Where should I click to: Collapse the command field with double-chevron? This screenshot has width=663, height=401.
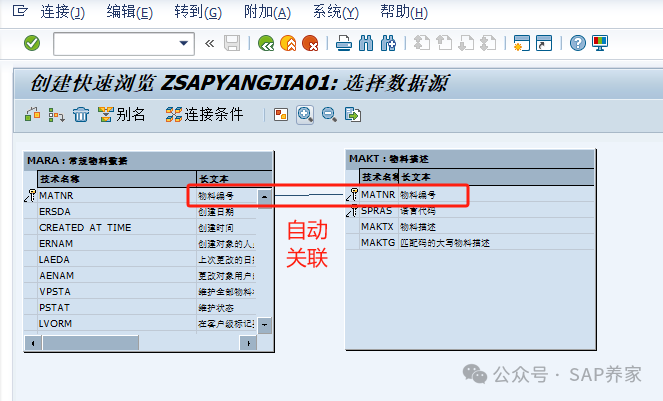[210, 43]
